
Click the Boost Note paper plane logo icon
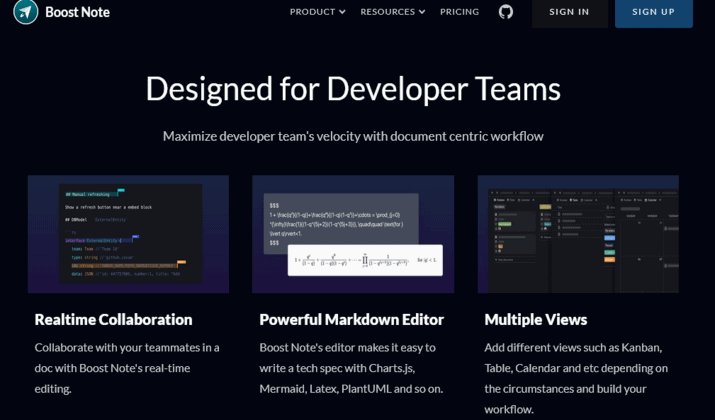click(26, 12)
